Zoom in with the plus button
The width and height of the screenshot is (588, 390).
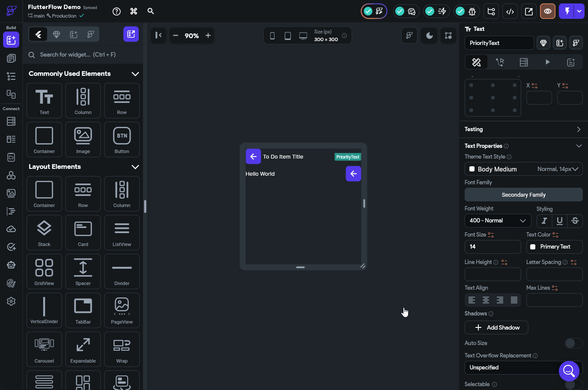click(x=208, y=36)
